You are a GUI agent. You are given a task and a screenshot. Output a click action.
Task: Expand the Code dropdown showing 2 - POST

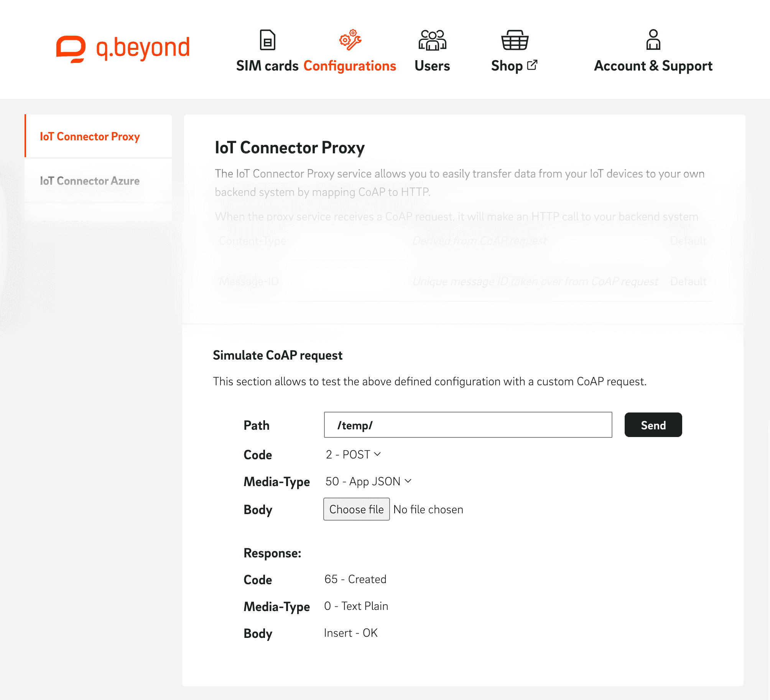point(353,454)
